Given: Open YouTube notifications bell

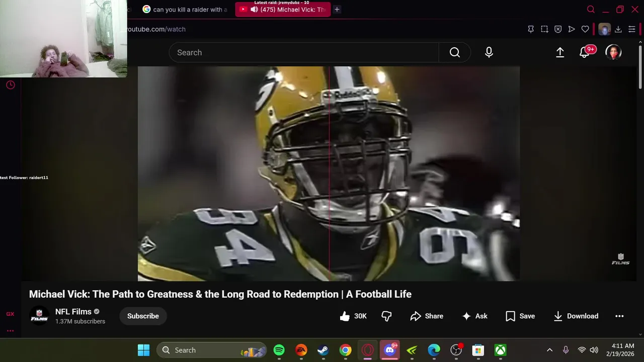Looking at the screenshot, I should point(585,52).
